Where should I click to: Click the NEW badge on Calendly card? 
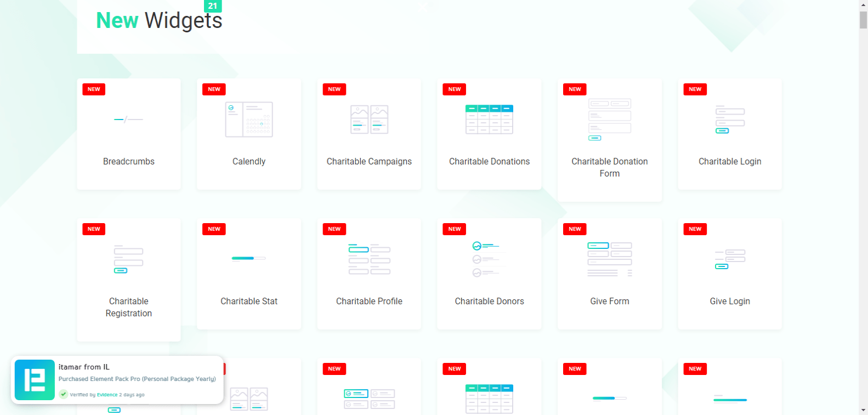pos(214,89)
